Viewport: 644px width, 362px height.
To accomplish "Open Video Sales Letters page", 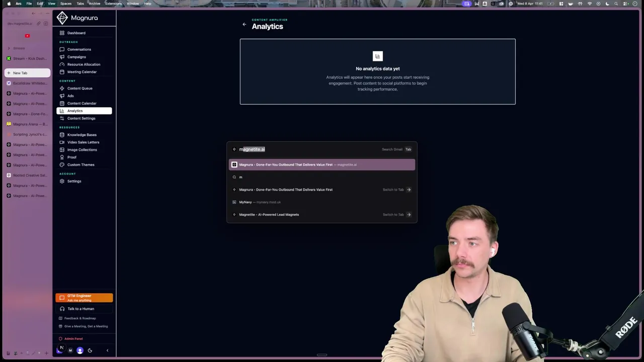I will point(84,142).
